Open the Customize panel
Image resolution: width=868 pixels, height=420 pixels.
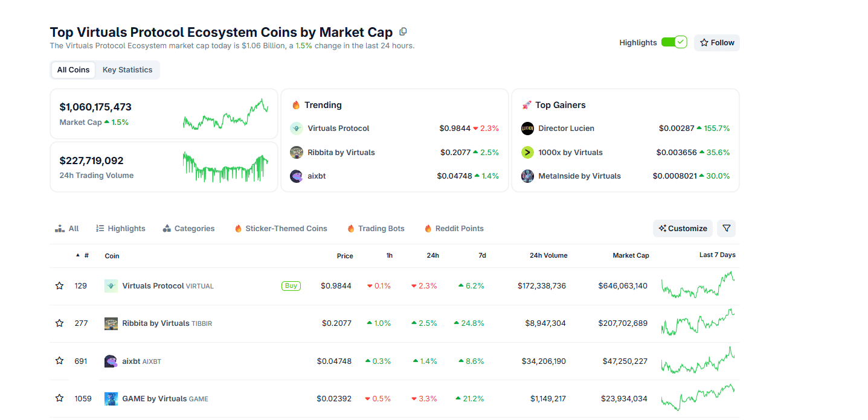pos(683,228)
